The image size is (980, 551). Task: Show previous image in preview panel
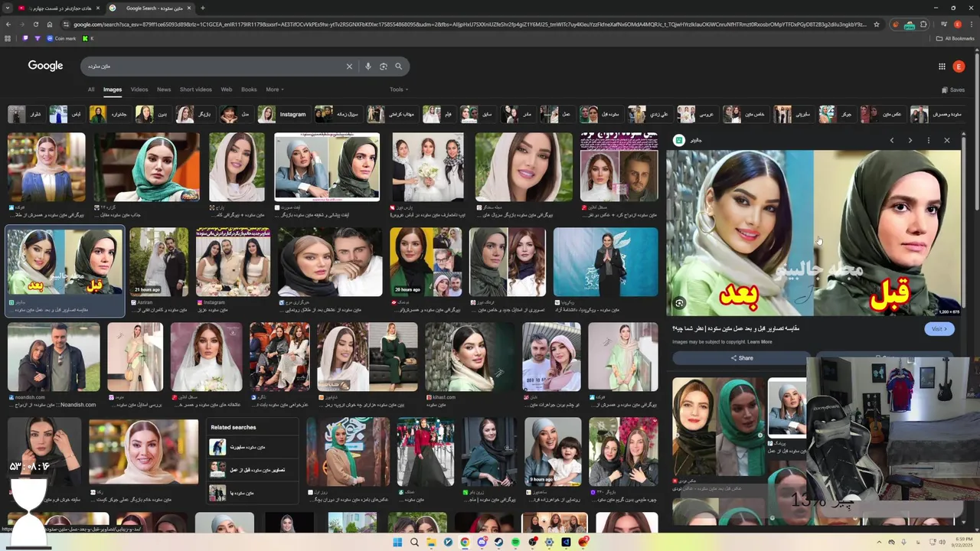click(891, 140)
